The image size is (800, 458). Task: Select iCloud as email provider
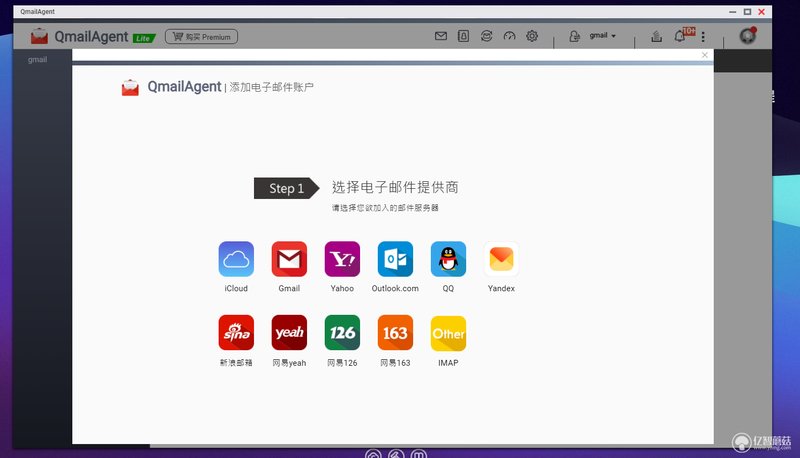(236, 259)
